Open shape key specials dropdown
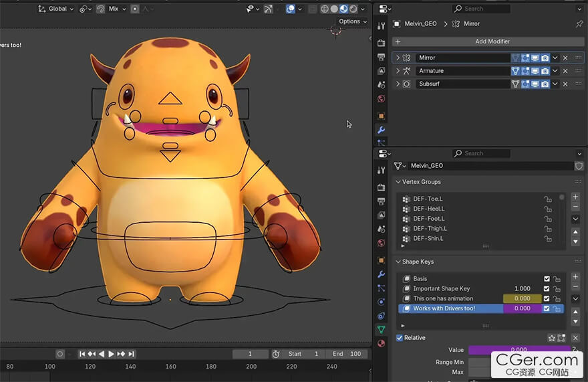The image size is (588, 382). [x=575, y=299]
